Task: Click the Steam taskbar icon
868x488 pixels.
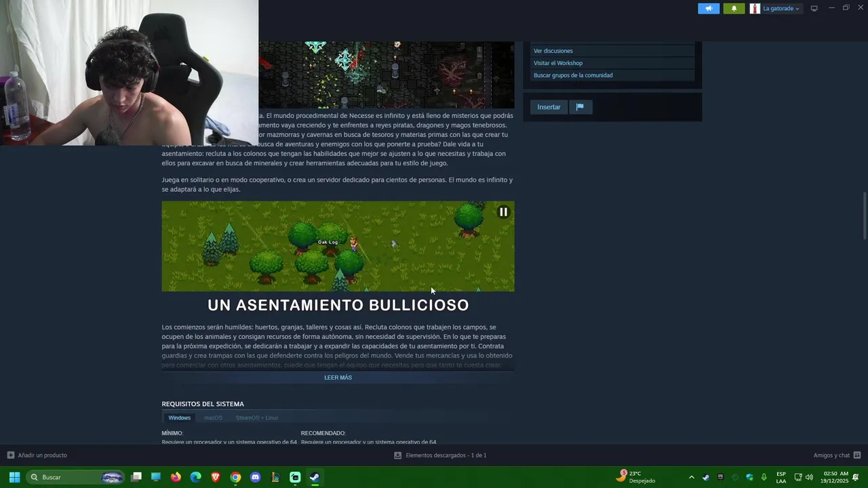Action: (x=315, y=477)
